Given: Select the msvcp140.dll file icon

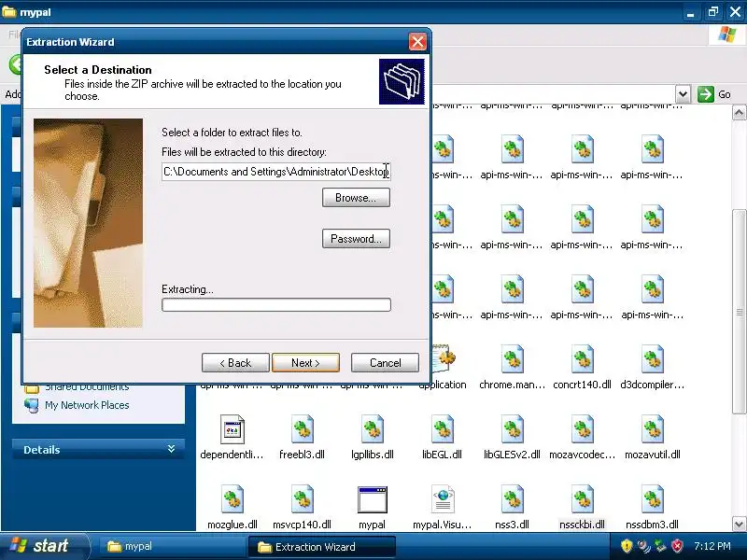Looking at the screenshot, I should click(302, 499).
